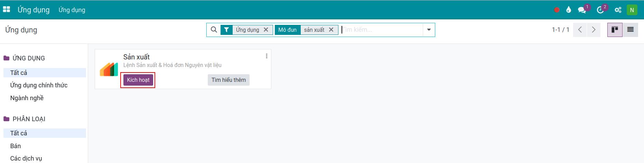Click the 1-1 / 1 pager counter
Screen dimensions: 644x163
(560, 30)
